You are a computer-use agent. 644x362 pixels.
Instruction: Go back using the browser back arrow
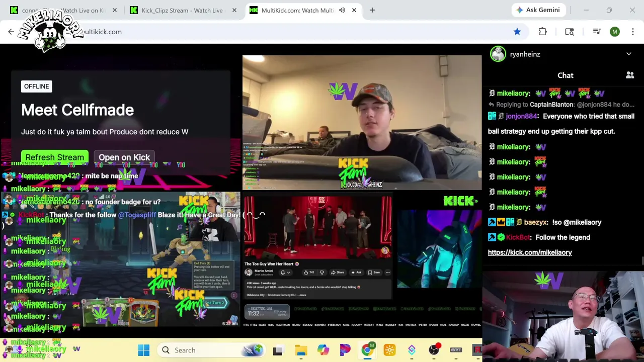point(11,32)
